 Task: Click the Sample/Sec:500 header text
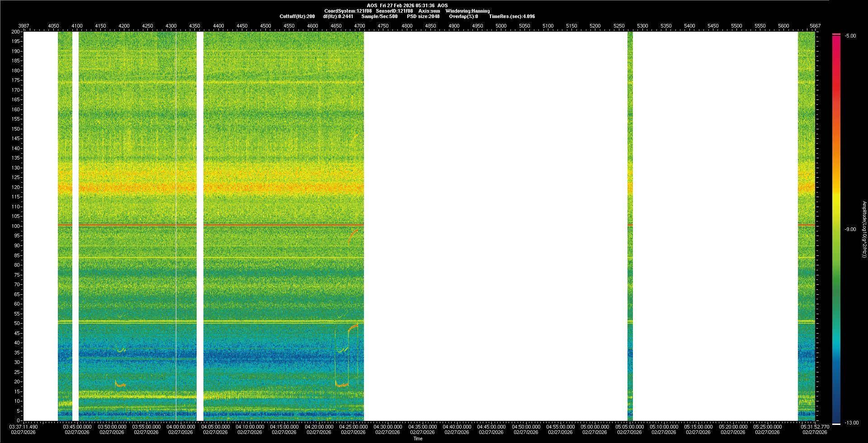(379, 16)
